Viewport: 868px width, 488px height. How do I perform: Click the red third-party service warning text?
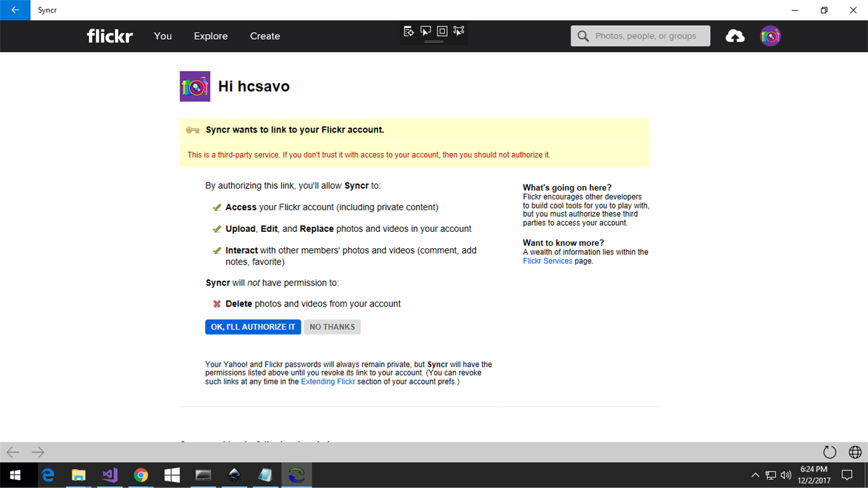[x=369, y=155]
